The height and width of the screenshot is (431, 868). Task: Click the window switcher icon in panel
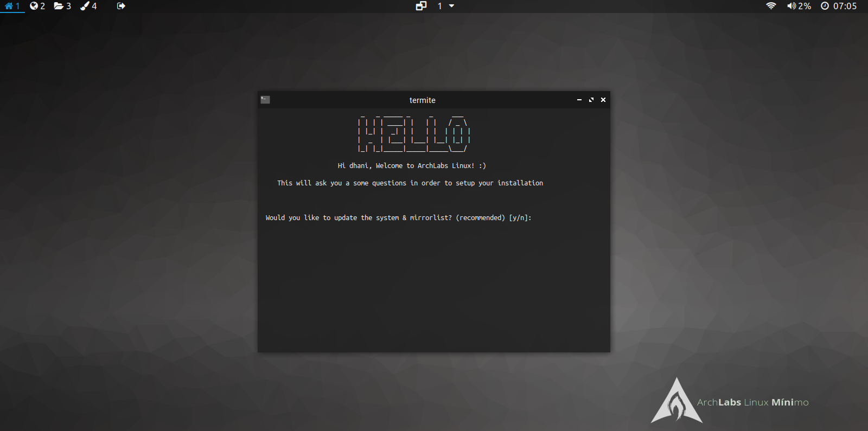tap(421, 6)
